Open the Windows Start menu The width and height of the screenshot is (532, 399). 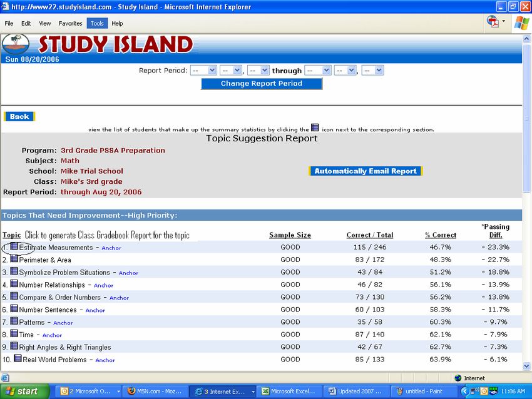pos(24,391)
